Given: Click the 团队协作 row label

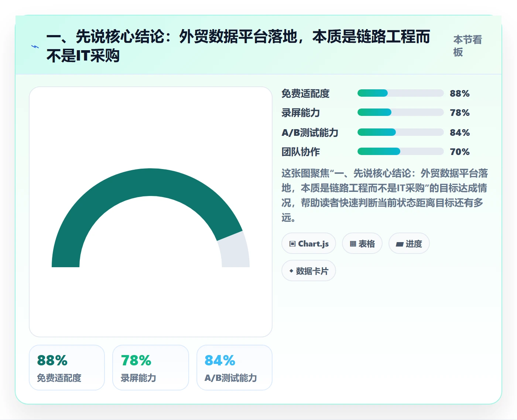Looking at the screenshot, I should pyautogui.click(x=301, y=152).
